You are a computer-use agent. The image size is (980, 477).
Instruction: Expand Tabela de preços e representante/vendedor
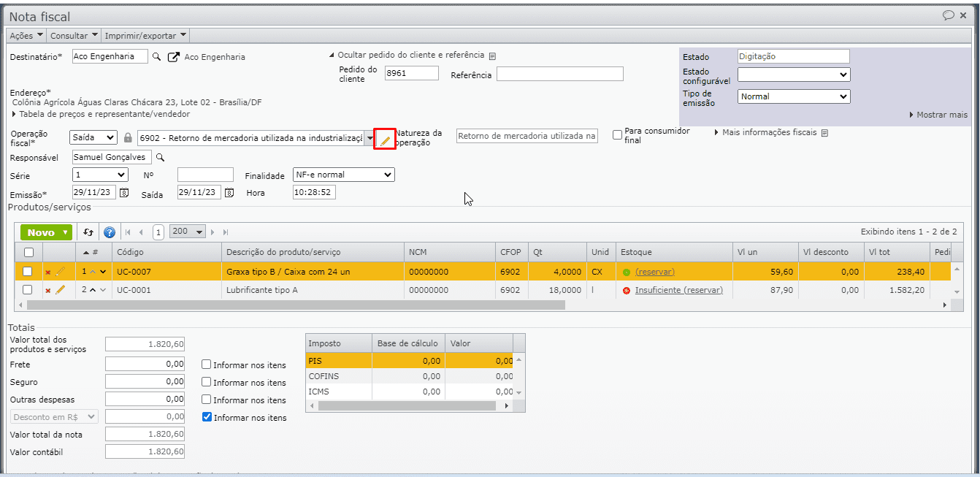[101, 115]
